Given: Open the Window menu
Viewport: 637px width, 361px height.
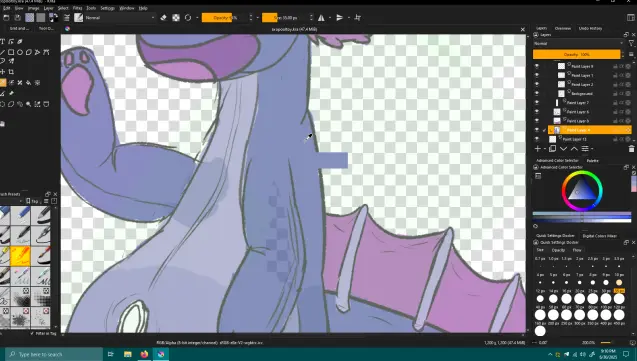Looking at the screenshot, I should 127,8.
